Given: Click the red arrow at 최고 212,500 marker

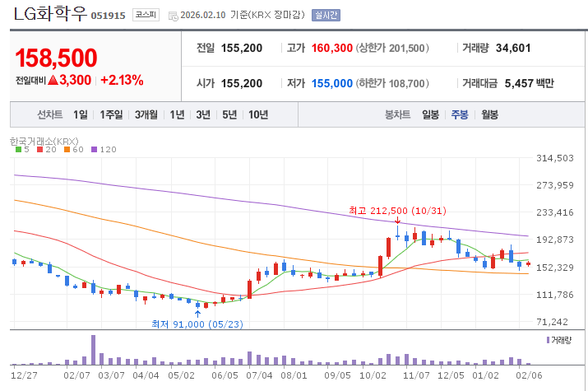Looking at the screenshot, I should [x=397, y=220].
